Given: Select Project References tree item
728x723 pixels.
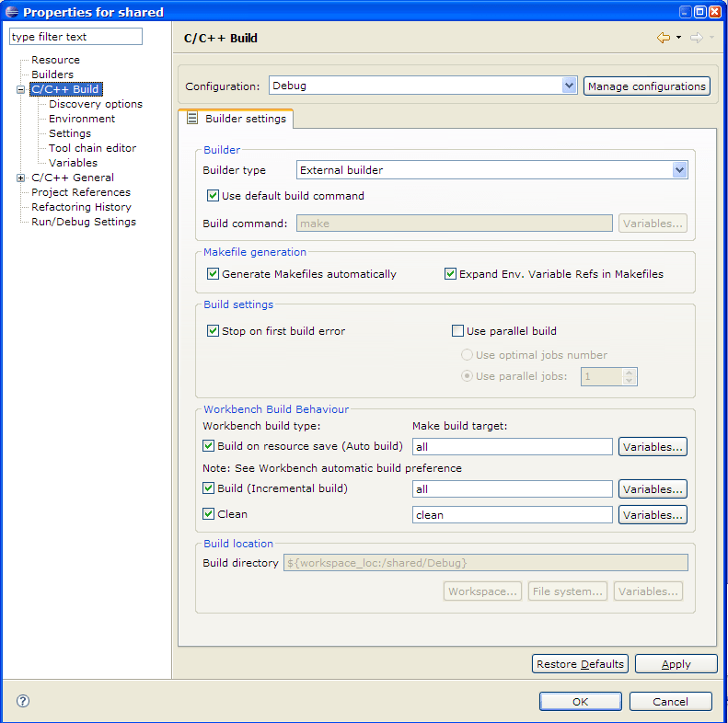Looking at the screenshot, I should pyautogui.click(x=81, y=192).
